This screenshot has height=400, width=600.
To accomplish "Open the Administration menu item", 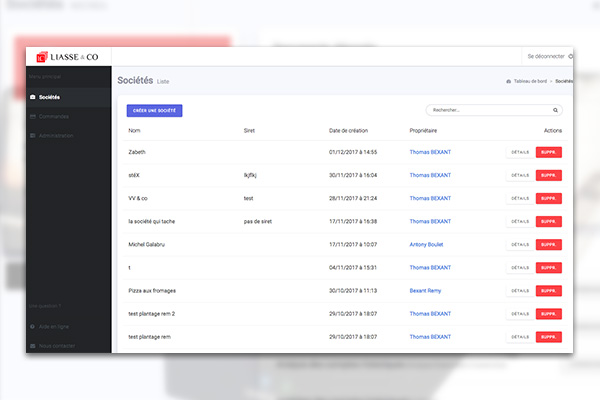I will pos(69,136).
